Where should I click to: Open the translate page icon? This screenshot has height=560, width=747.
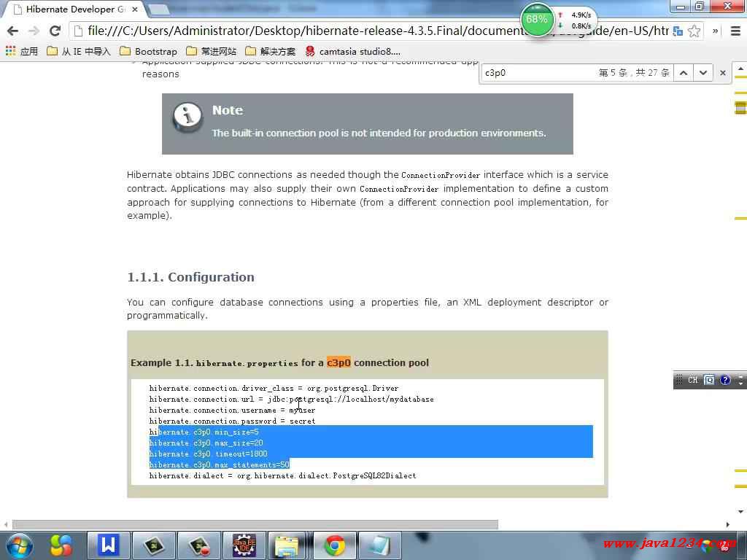click(x=678, y=31)
